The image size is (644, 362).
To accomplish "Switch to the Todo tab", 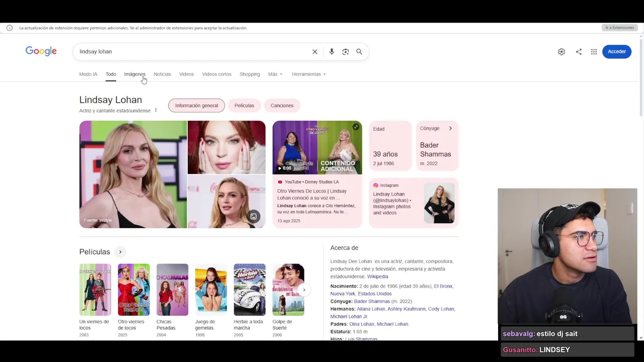I will click(111, 74).
